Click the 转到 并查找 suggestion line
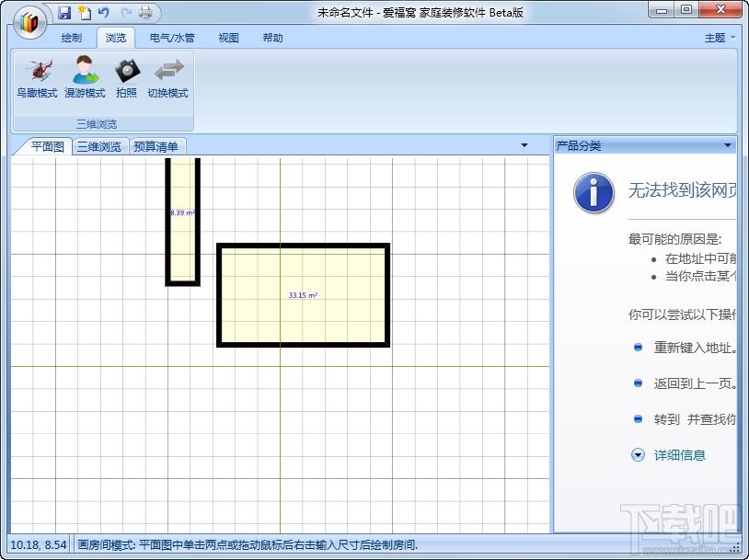The width and height of the screenshot is (749, 560). point(694,419)
